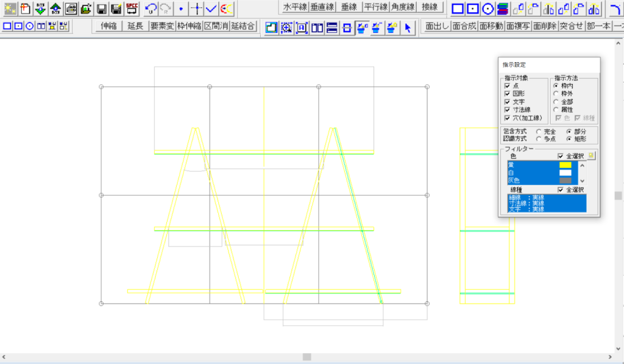Toggle 全選択 checkbox for color filter
The width and height of the screenshot is (624, 364).
(561, 156)
